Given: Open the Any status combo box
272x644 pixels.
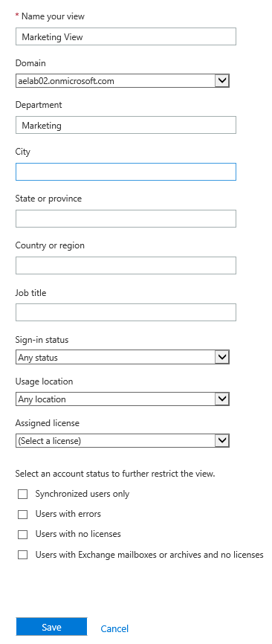Looking at the screenshot, I should pyautogui.click(x=123, y=357).
